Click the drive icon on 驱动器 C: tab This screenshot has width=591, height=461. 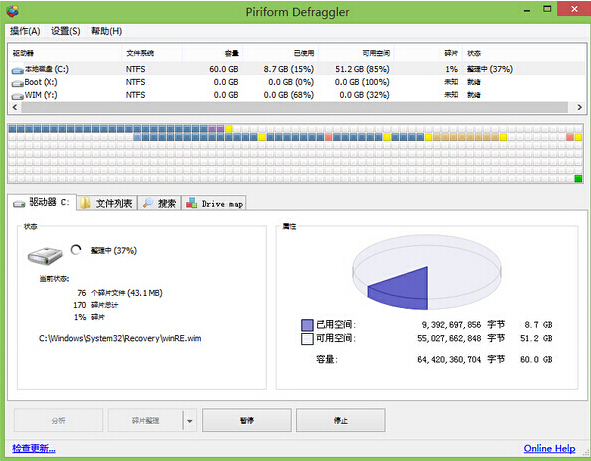tap(19, 204)
